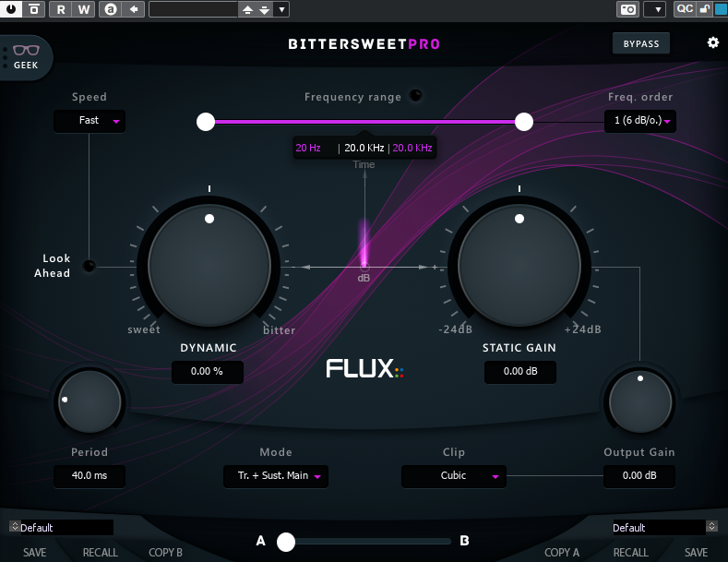Click the slot B Default preset name field
The image size is (728, 562).
[659, 528]
